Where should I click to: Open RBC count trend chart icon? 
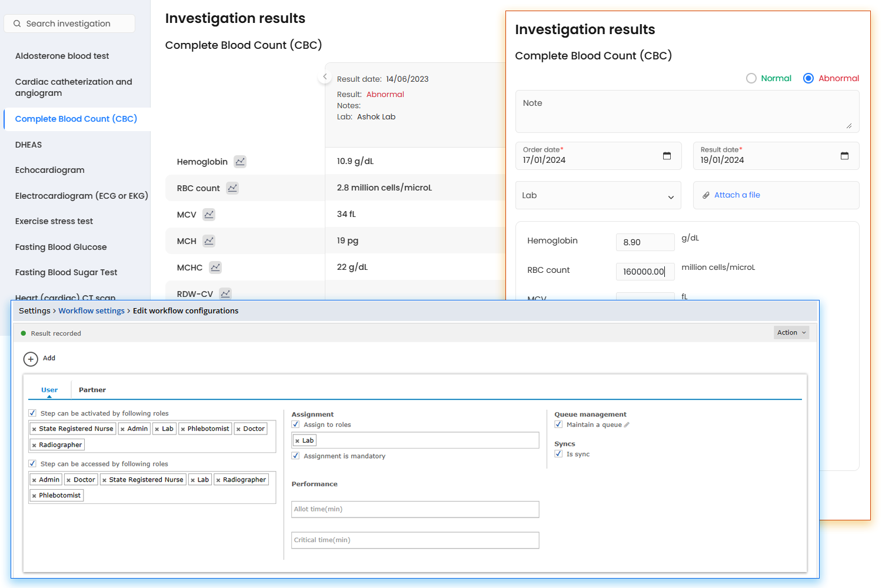point(232,188)
